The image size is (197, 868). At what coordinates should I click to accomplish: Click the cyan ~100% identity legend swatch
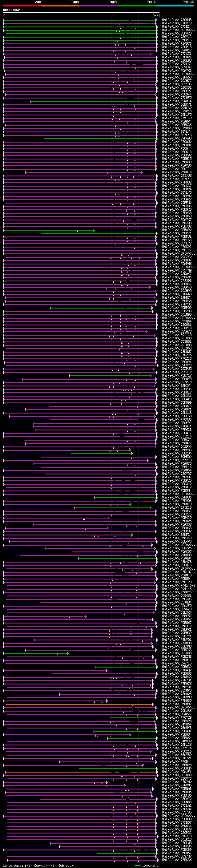[x=175, y=6]
